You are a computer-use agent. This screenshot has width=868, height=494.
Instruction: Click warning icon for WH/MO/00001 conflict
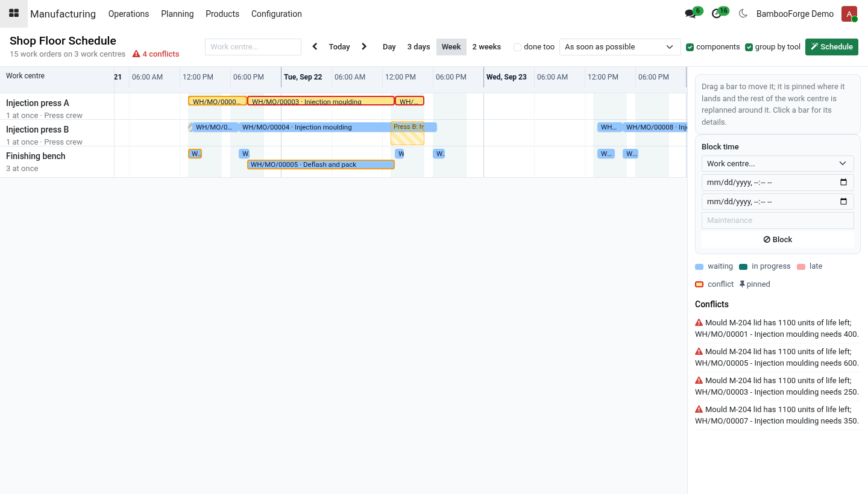[699, 322]
